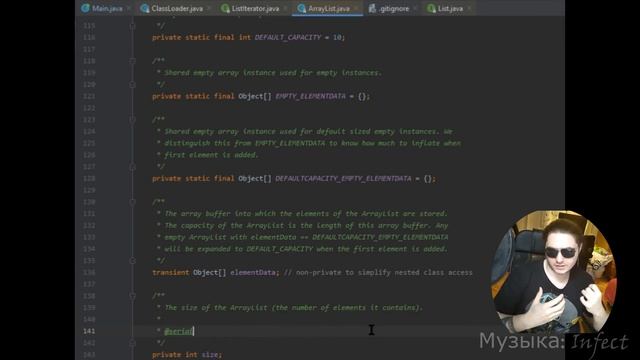Viewport: 640px width, 360px height.
Task: Switch to the List.java tab
Action: click(449, 8)
